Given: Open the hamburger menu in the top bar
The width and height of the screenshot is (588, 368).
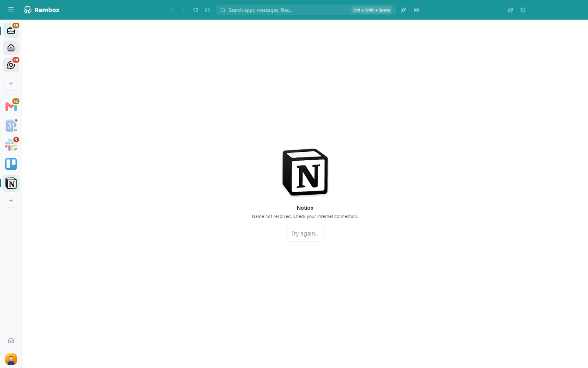Looking at the screenshot, I should pyautogui.click(x=11, y=10).
